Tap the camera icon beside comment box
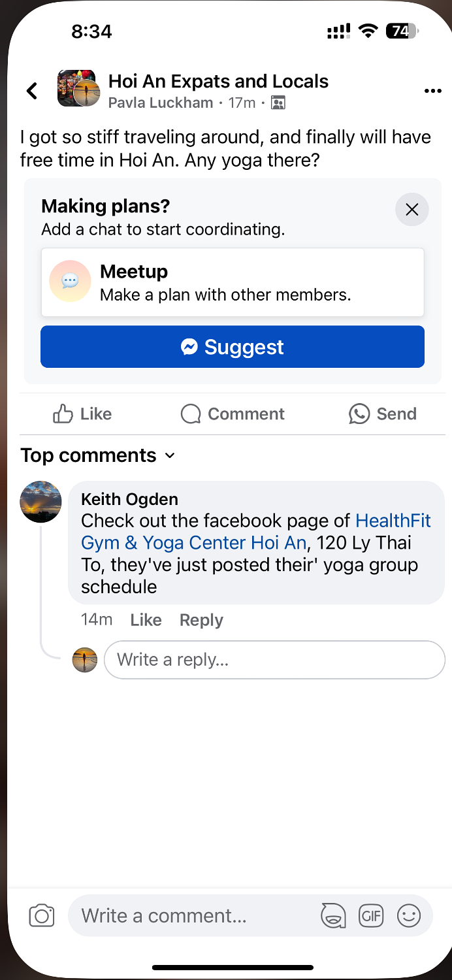This screenshot has height=980, width=452. (x=42, y=915)
